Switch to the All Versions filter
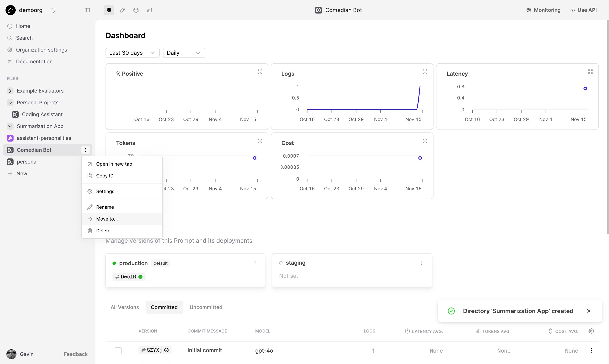 [x=125, y=307]
